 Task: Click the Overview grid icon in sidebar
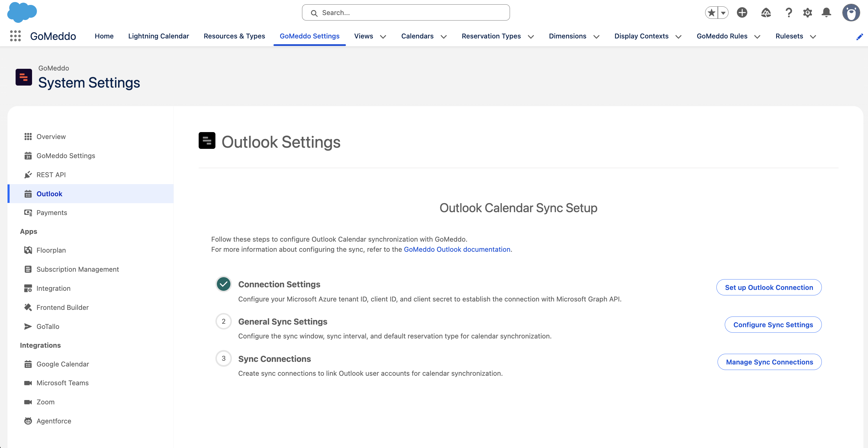point(28,137)
